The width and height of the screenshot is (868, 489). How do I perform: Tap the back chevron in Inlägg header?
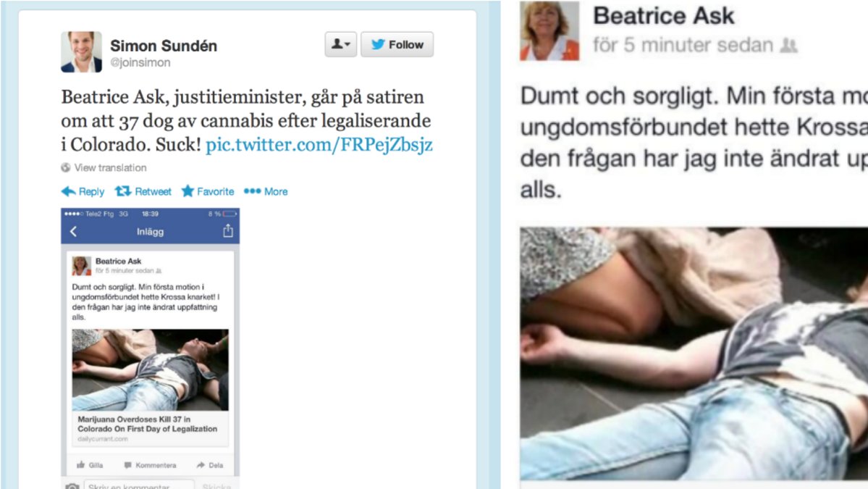(74, 232)
